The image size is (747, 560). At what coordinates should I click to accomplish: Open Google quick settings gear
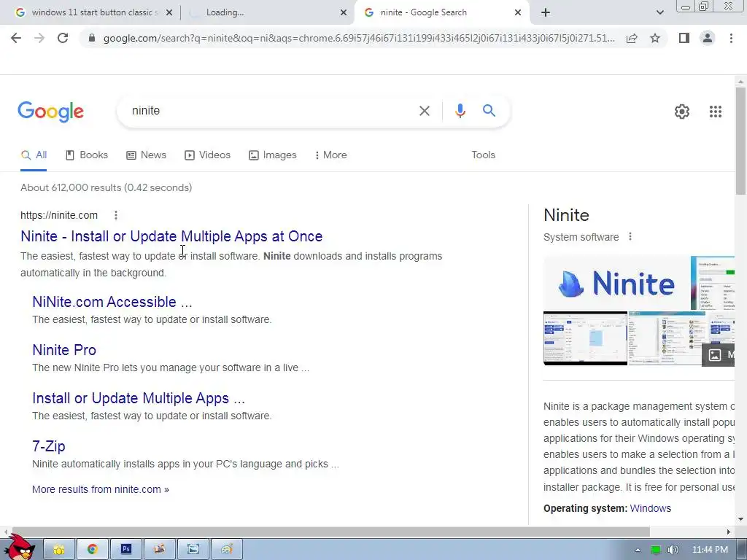click(x=682, y=112)
